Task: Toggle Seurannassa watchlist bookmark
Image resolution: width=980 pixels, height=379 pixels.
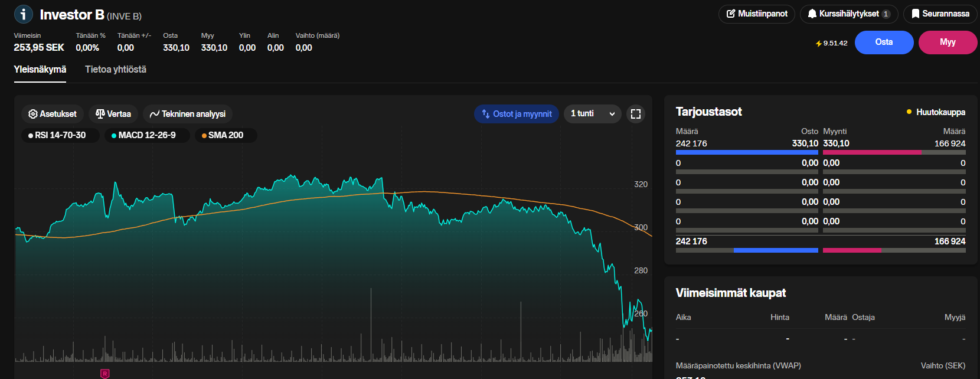Action: (940, 14)
